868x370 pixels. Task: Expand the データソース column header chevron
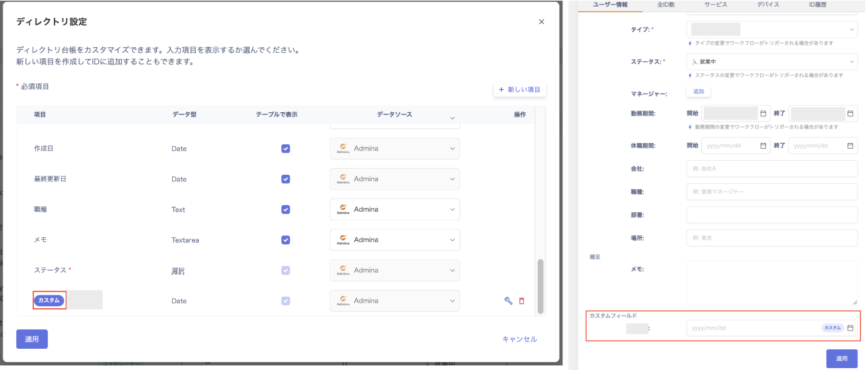[x=452, y=118]
